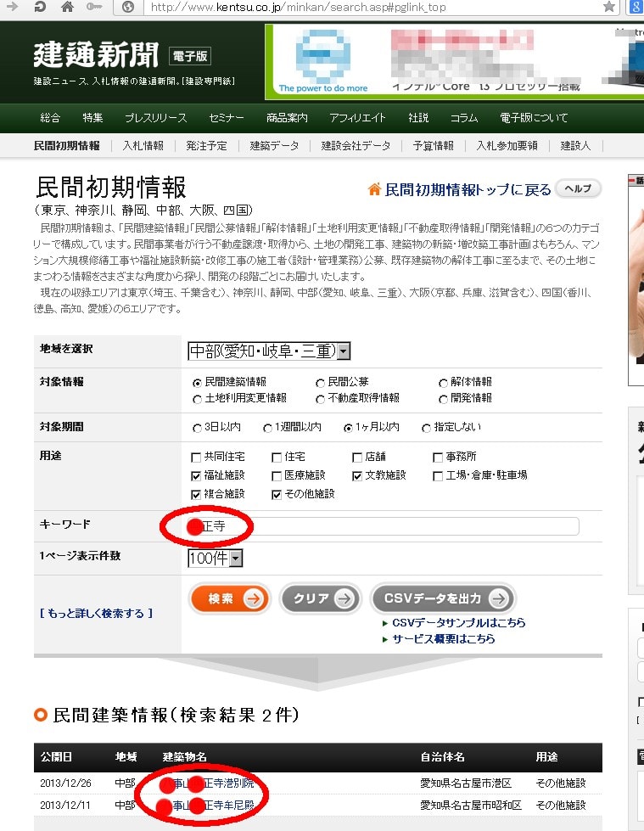
Task: Open the 1ページ表示件数 dropdown
Action: click(216, 558)
